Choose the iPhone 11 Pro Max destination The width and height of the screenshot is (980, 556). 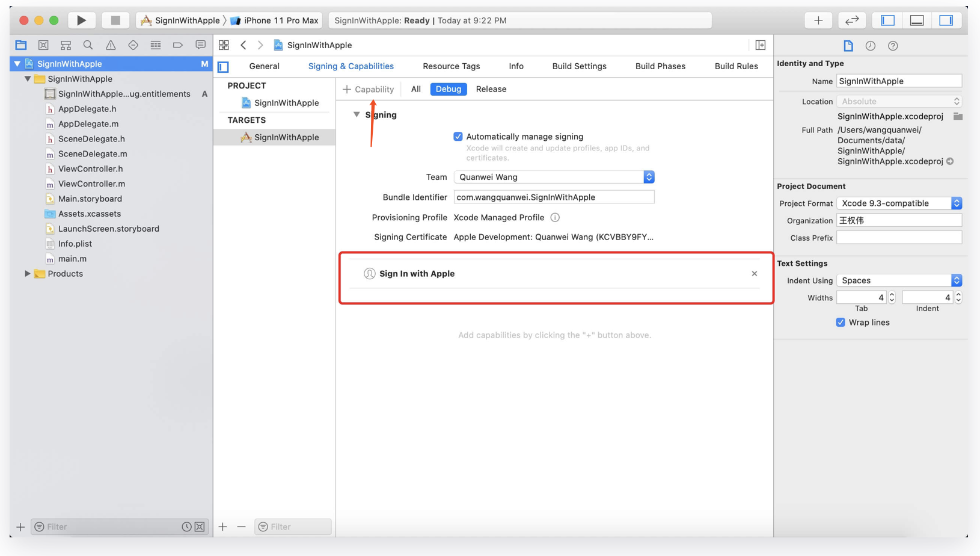[274, 20]
